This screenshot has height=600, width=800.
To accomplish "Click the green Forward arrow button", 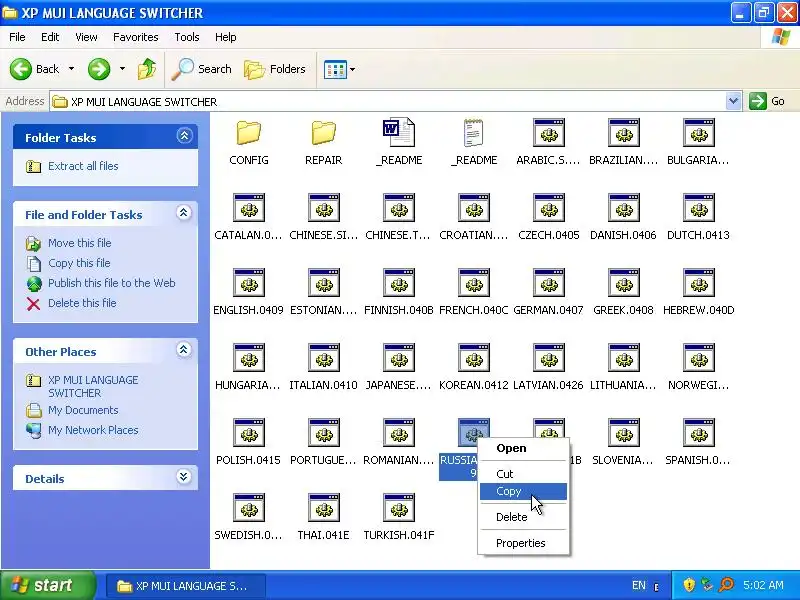I will pos(98,69).
